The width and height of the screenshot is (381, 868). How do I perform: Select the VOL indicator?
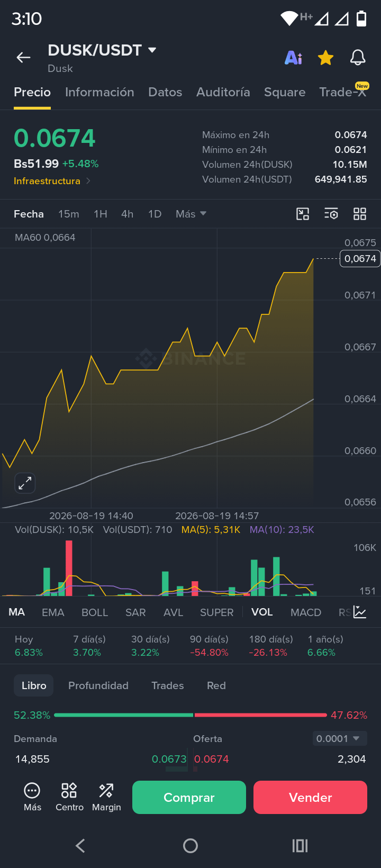pyautogui.click(x=262, y=612)
